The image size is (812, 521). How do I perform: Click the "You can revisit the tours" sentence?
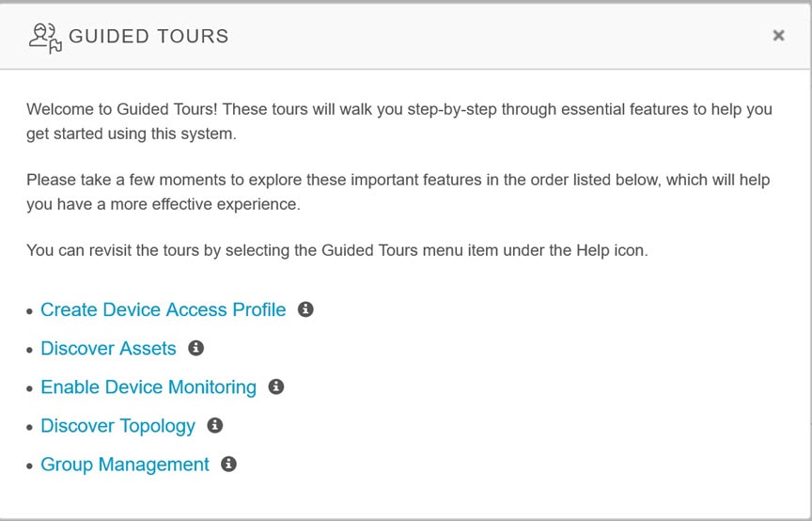pyautogui.click(x=337, y=250)
